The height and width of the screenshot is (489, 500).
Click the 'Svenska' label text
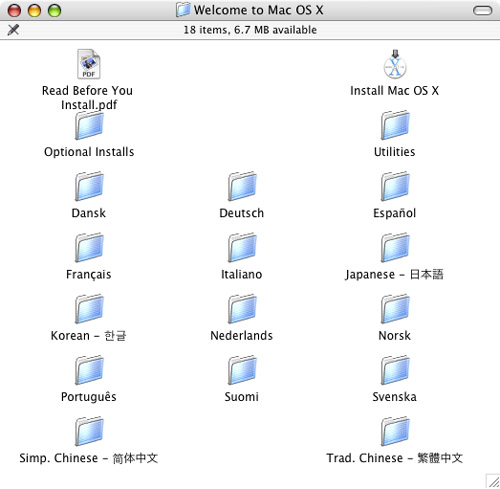click(394, 397)
